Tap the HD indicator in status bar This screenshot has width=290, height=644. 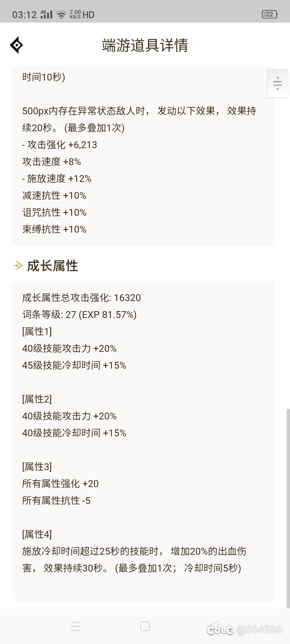(x=88, y=15)
